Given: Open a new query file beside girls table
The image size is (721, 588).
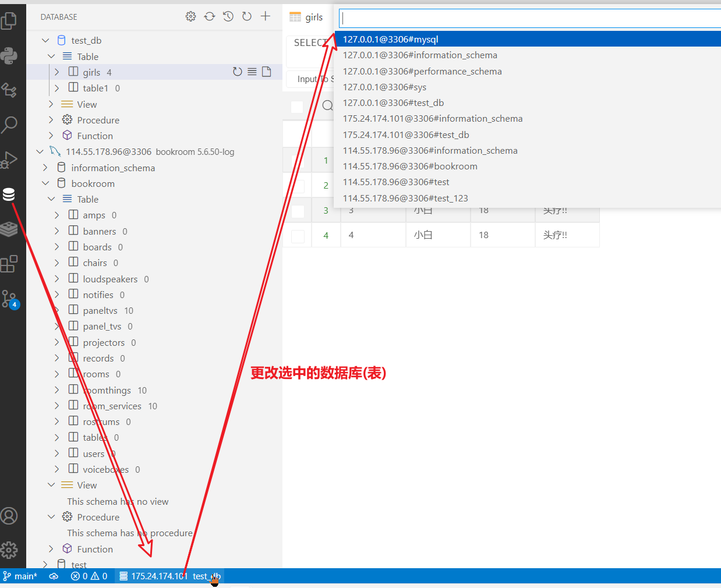Looking at the screenshot, I should tap(267, 72).
